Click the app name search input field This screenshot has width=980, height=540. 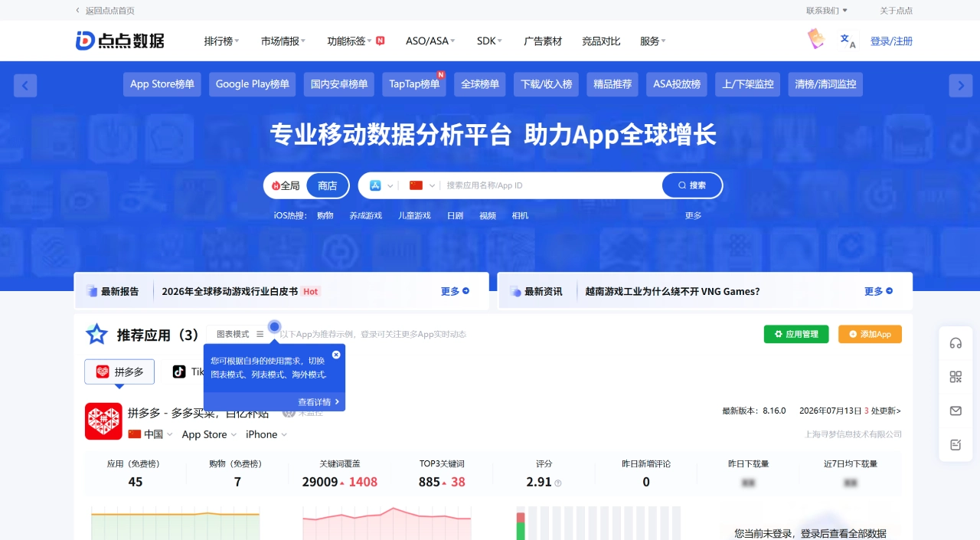[551, 185]
